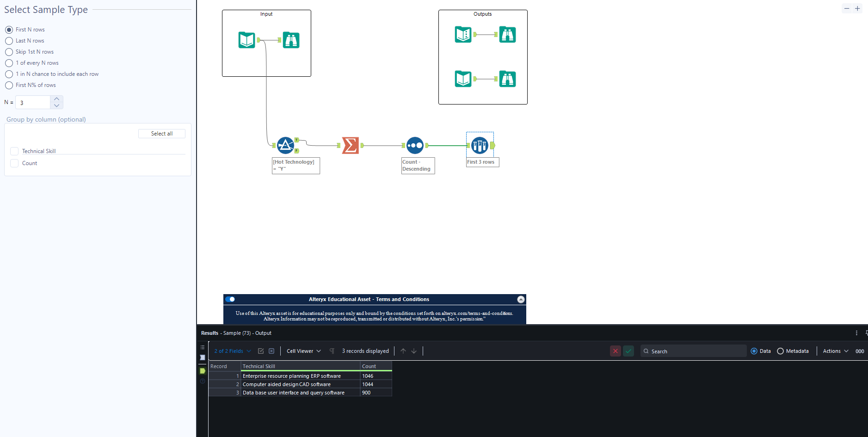
Task: Click into the N value input field
Action: point(33,102)
